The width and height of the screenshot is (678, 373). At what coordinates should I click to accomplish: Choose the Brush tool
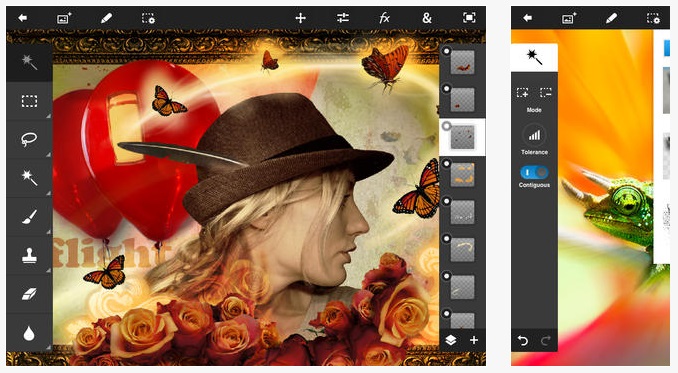pos(29,216)
